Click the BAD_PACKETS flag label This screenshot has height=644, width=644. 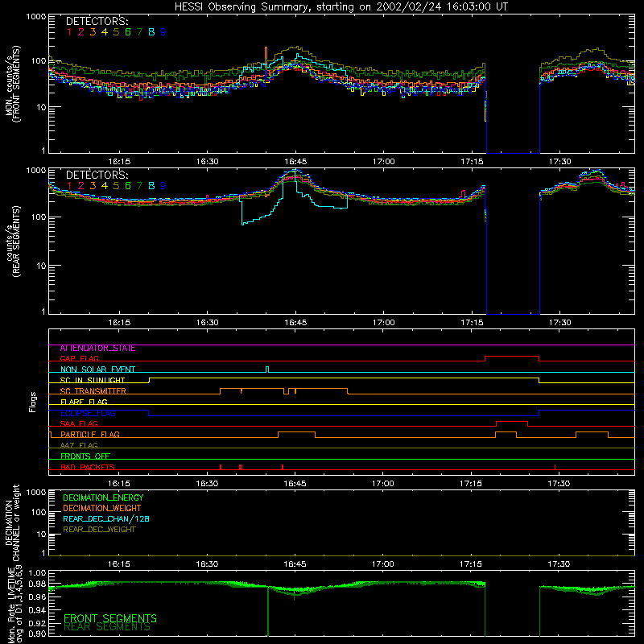click(x=88, y=468)
